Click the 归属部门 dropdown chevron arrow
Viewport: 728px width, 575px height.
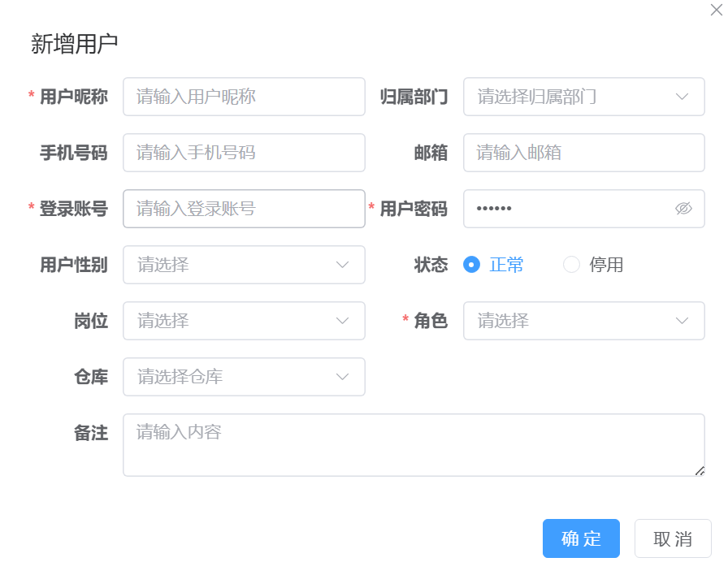682,97
